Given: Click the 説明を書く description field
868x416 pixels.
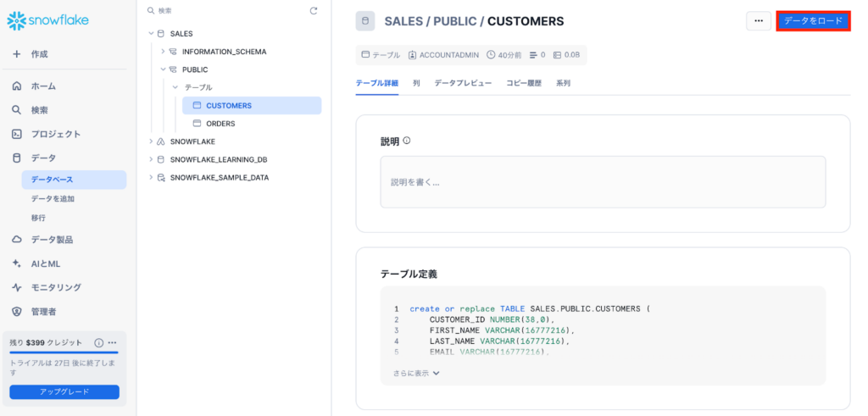Looking at the screenshot, I should (602, 182).
